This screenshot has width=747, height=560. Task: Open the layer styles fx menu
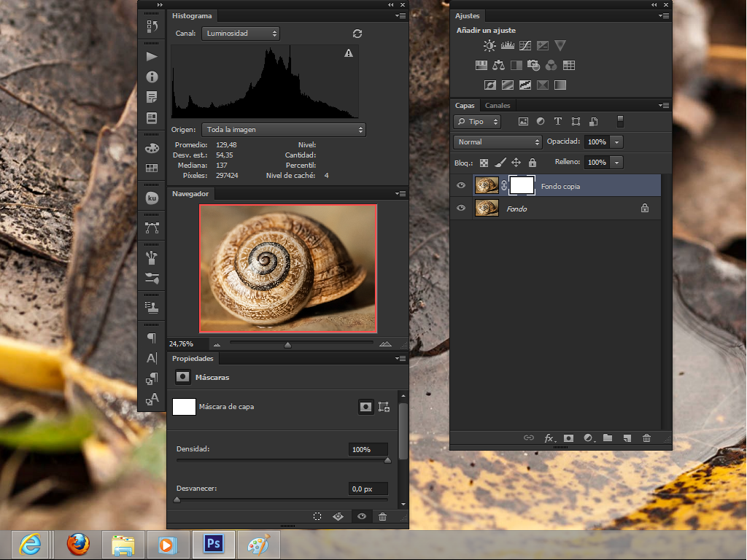coord(549,438)
